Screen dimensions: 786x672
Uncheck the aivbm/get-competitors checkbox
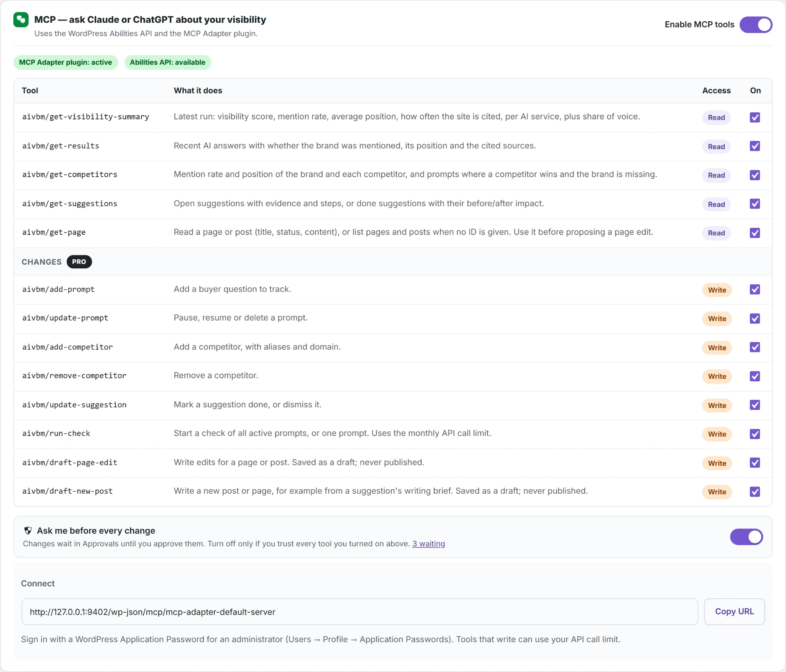(x=755, y=175)
